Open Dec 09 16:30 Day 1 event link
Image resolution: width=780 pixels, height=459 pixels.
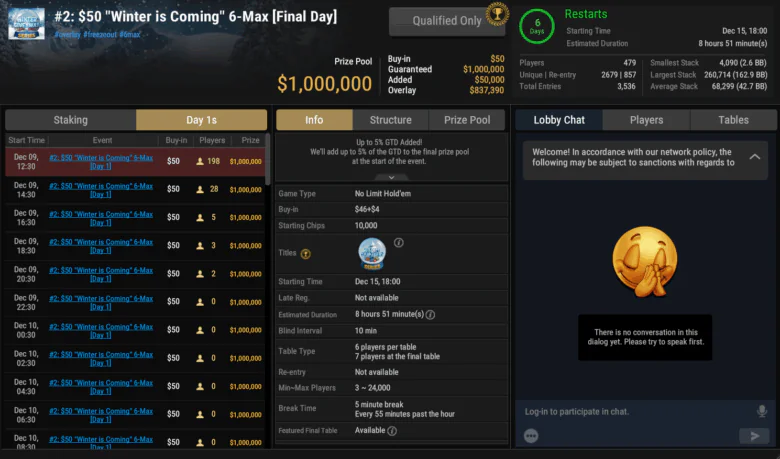point(101,218)
